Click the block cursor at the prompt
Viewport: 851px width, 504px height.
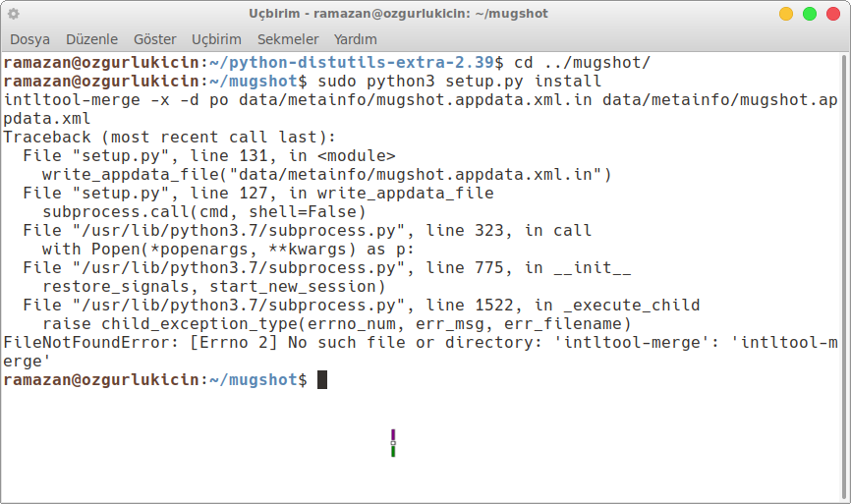click(322, 380)
